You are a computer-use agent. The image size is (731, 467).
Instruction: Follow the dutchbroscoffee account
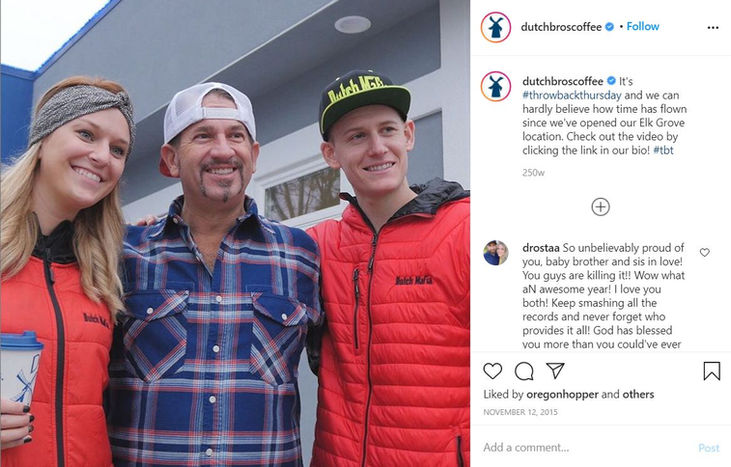pos(642,27)
